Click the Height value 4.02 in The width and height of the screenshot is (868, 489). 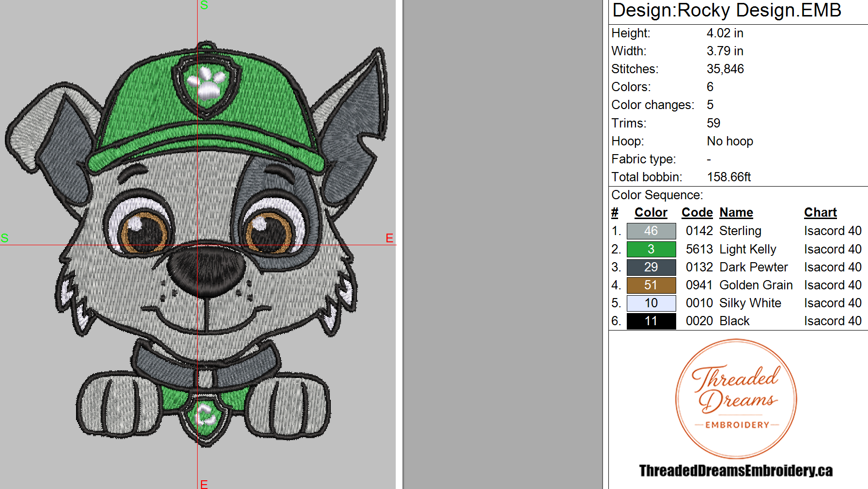pos(725,33)
